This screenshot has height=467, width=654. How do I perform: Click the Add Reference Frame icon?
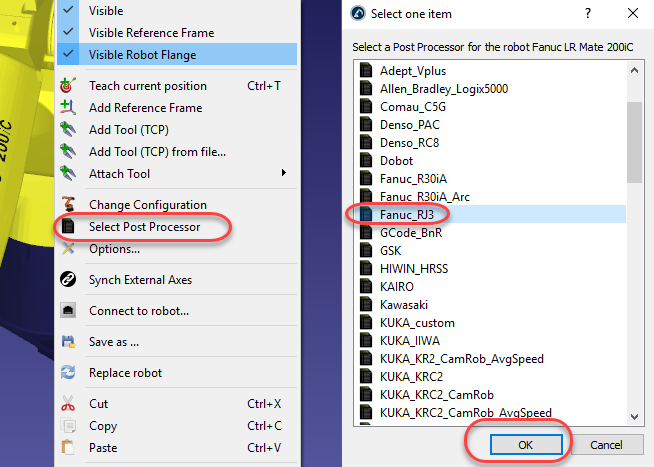[68, 108]
